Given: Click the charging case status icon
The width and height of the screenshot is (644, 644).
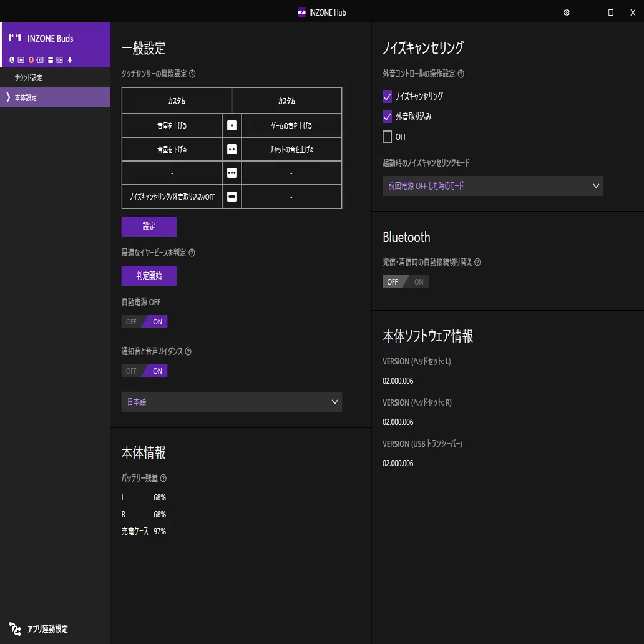Looking at the screenshot, I should point(51,60).
